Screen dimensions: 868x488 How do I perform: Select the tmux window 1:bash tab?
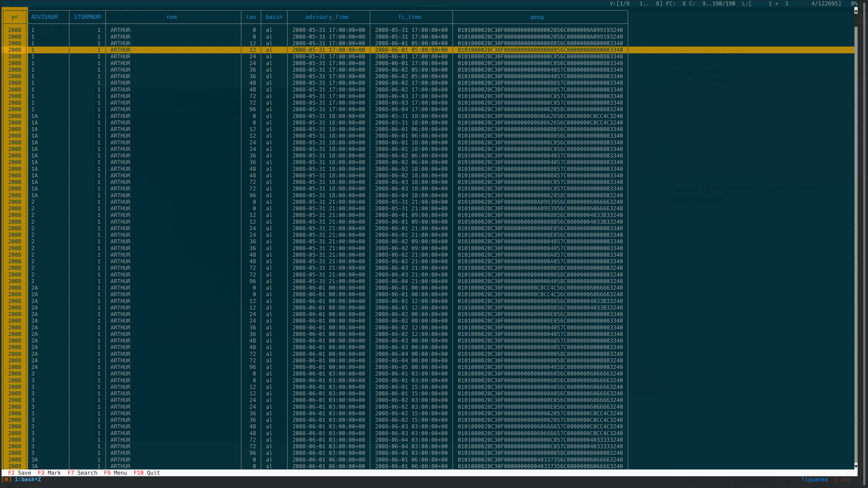[x=27, y=480]
